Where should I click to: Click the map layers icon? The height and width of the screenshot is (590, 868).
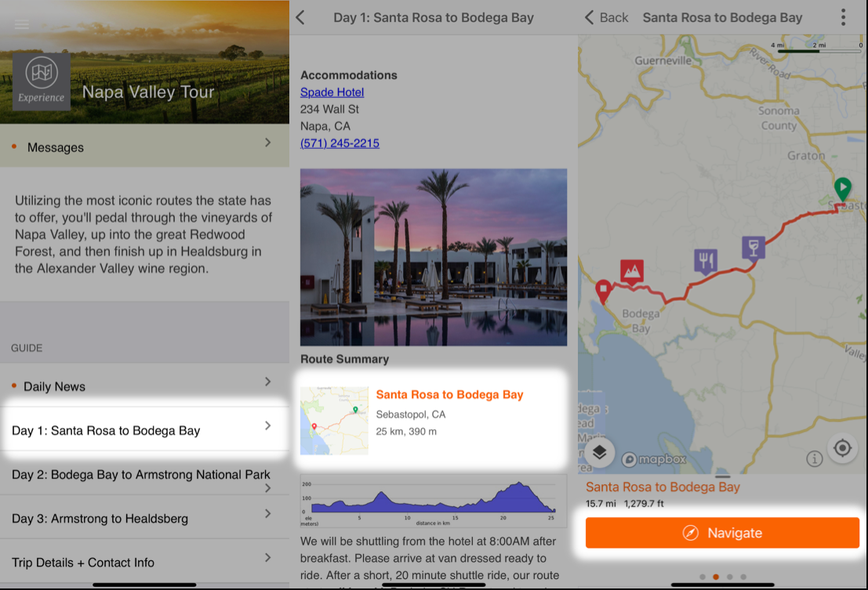(x=600, y=452)
